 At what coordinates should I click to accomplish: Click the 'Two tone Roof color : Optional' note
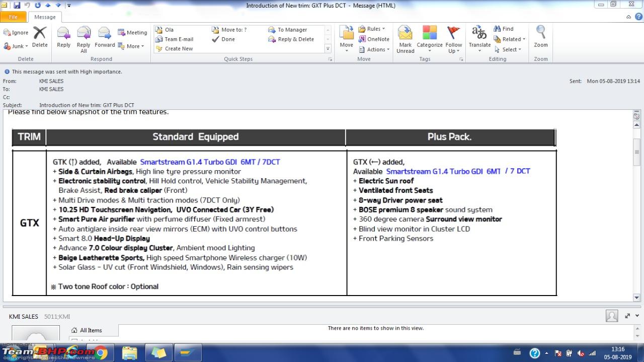(x=105, y=286)
